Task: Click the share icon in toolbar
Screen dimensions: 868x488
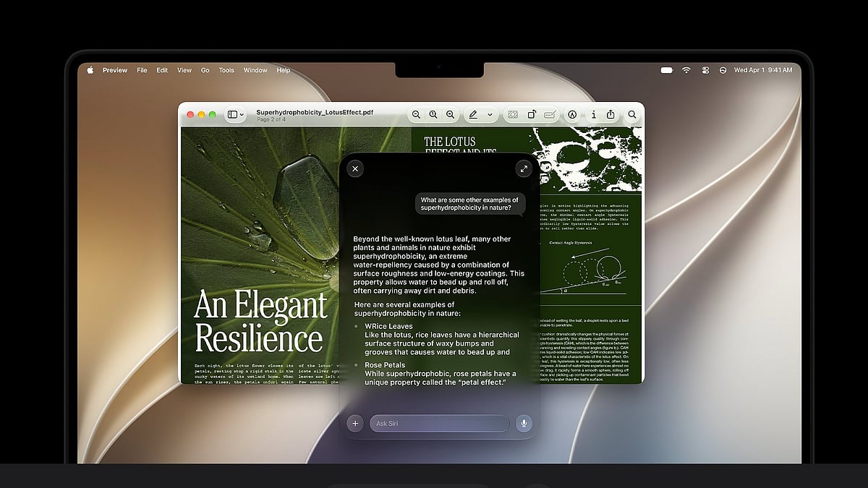Action: (x=610, y=114)
